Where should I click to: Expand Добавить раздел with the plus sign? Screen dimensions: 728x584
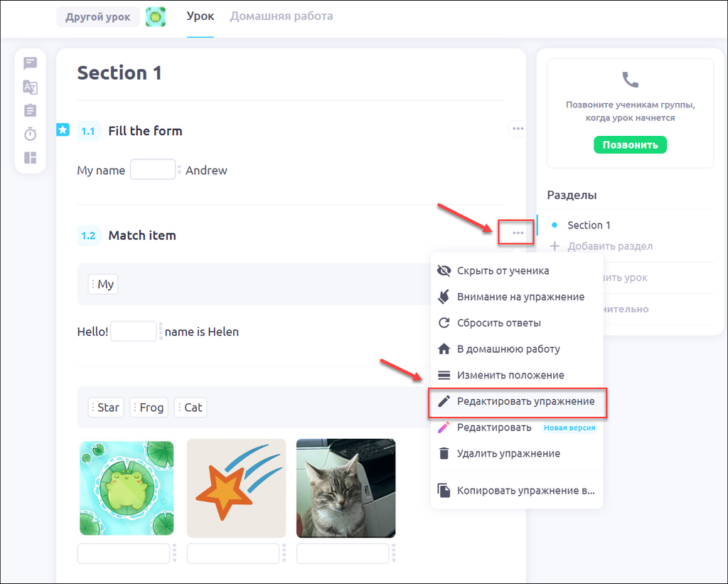(555, 246)
